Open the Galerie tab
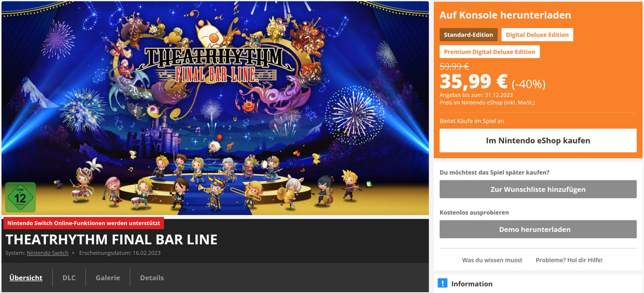This screenshot has height=293, width=644. (108, 277)
